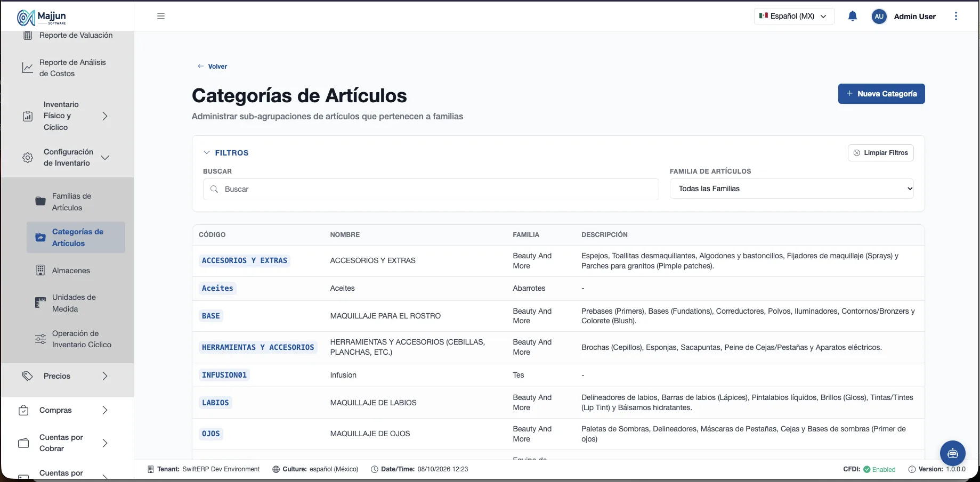Click the Majjun Software logo
This screenshot has height=482, width=980.
(42, 17)
